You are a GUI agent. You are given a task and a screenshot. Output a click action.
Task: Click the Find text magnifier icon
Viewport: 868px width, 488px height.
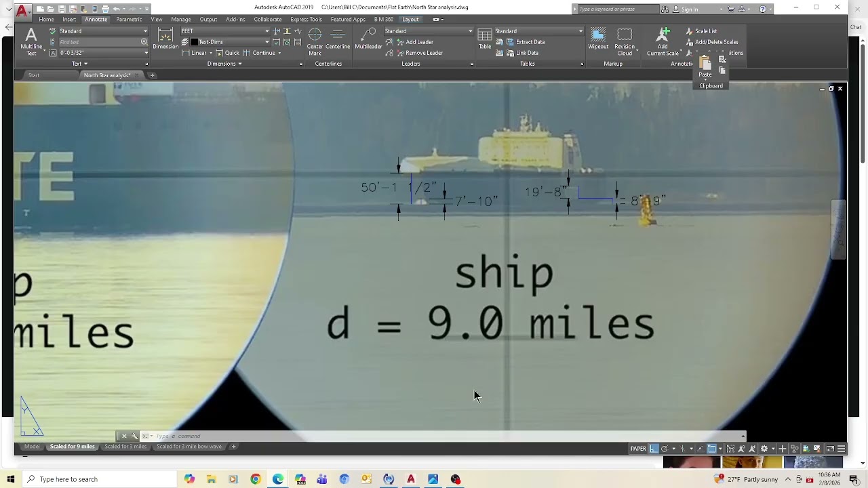pos(144,42)
